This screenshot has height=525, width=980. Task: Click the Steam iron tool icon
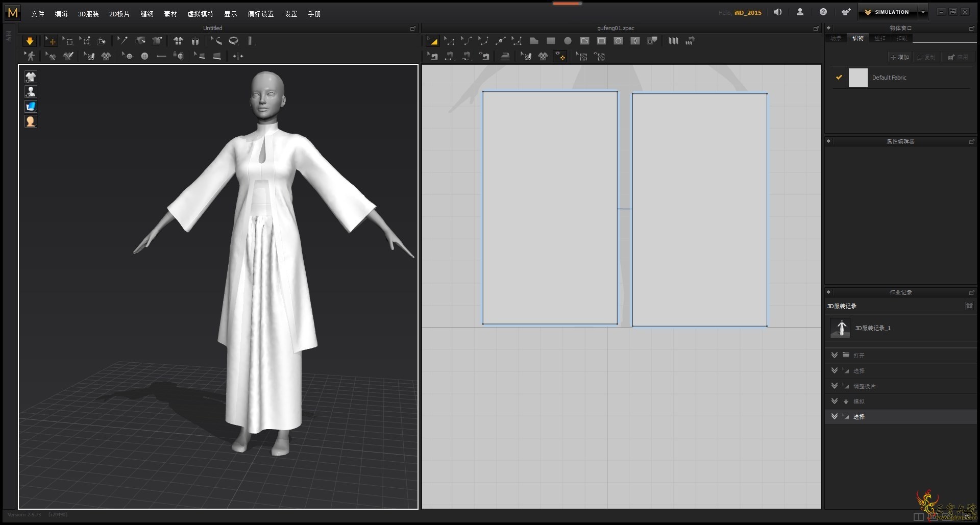point(505,57)
